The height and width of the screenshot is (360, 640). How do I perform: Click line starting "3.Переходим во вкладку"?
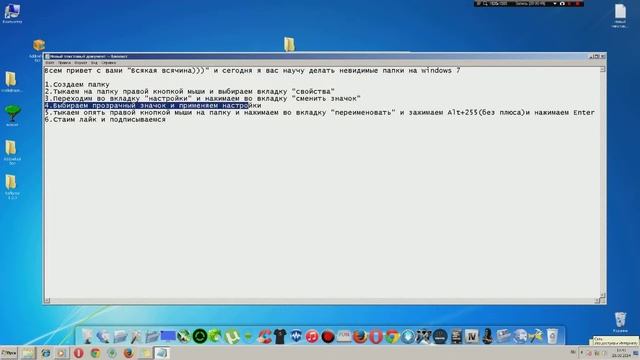pos(202,98)
